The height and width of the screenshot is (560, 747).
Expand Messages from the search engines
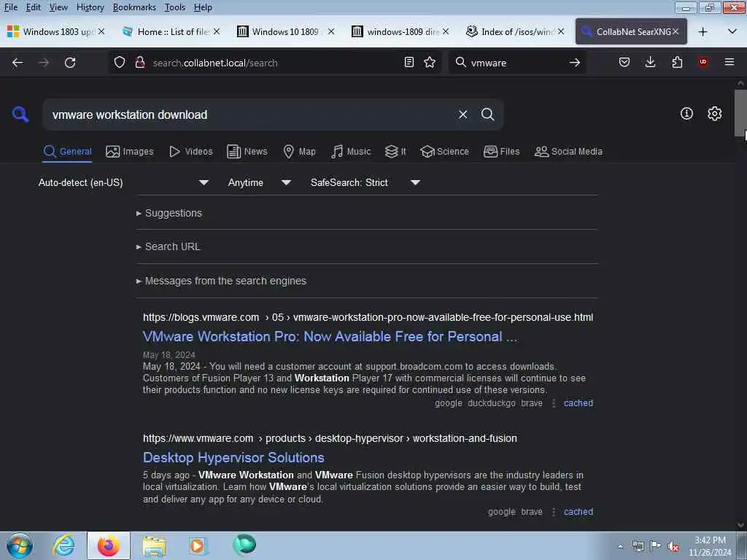221,281
